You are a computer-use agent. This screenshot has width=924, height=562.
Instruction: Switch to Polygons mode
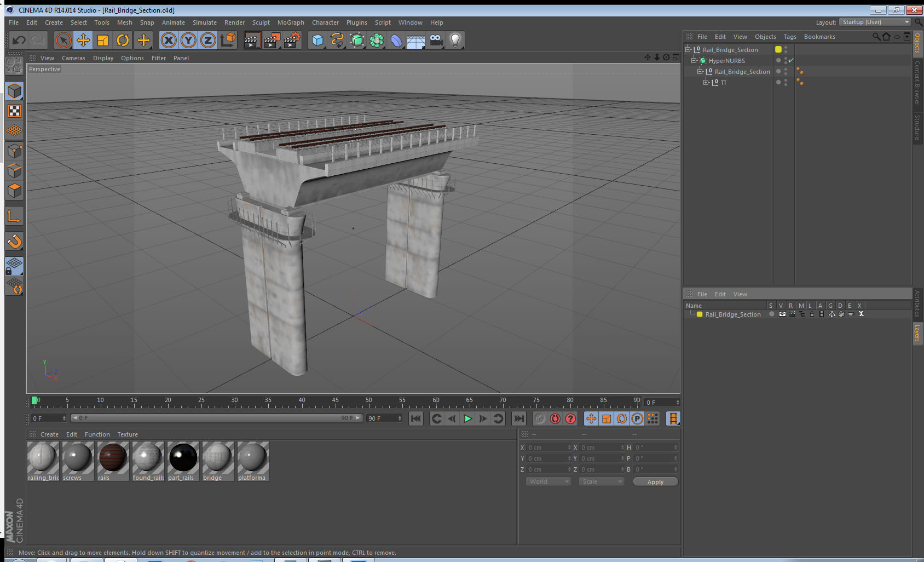pos(14,190)
